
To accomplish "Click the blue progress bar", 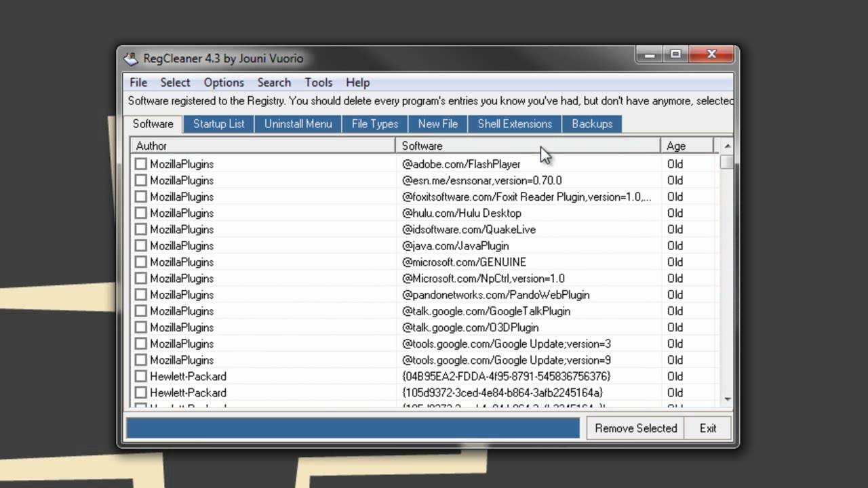I will pyautogui.click(x=353, y=428).
